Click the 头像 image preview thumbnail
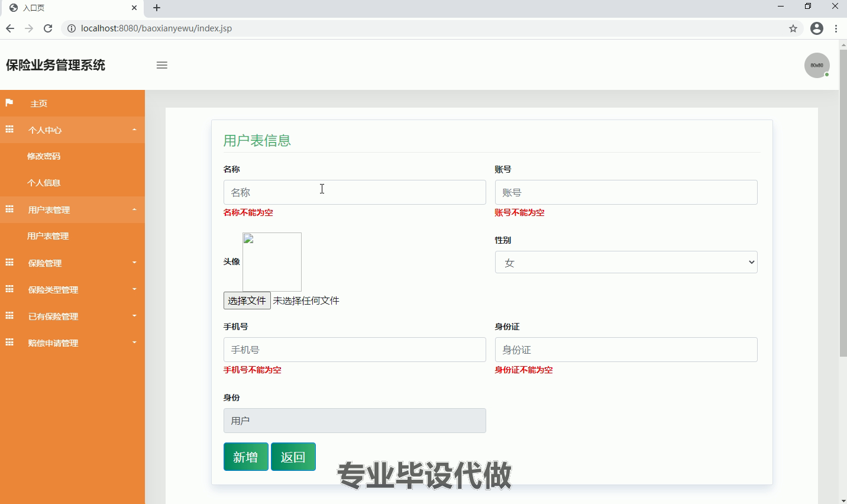Screen dimensions: 847x504 [272, 262]
